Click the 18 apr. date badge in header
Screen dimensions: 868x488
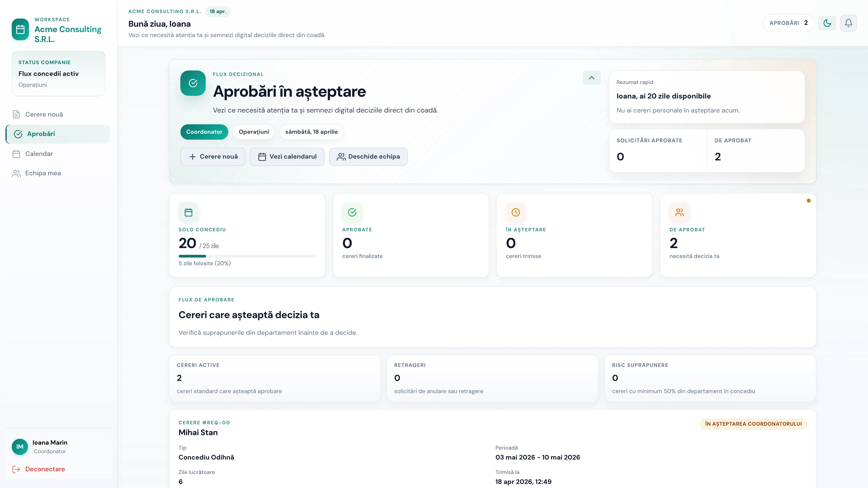click(x=218, y=12)
